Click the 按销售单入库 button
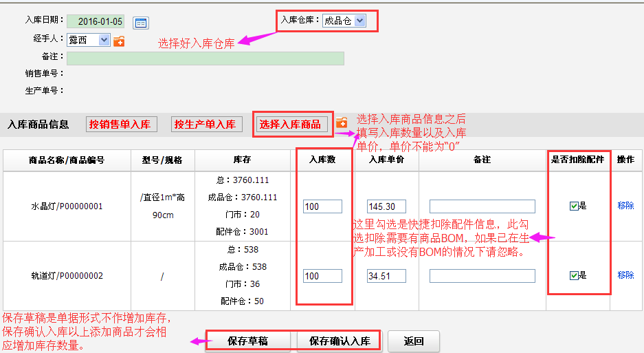 point(119,125)
